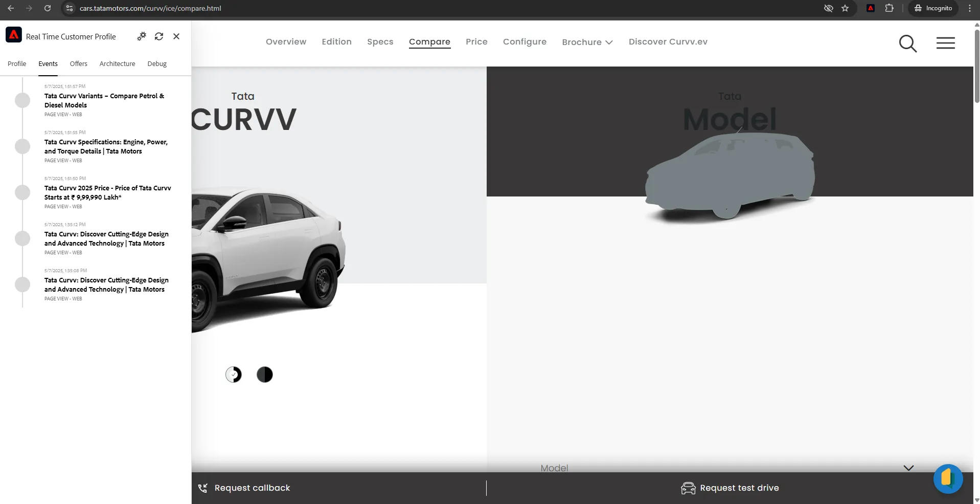Click the browser forward arrow

click(29, 8)
